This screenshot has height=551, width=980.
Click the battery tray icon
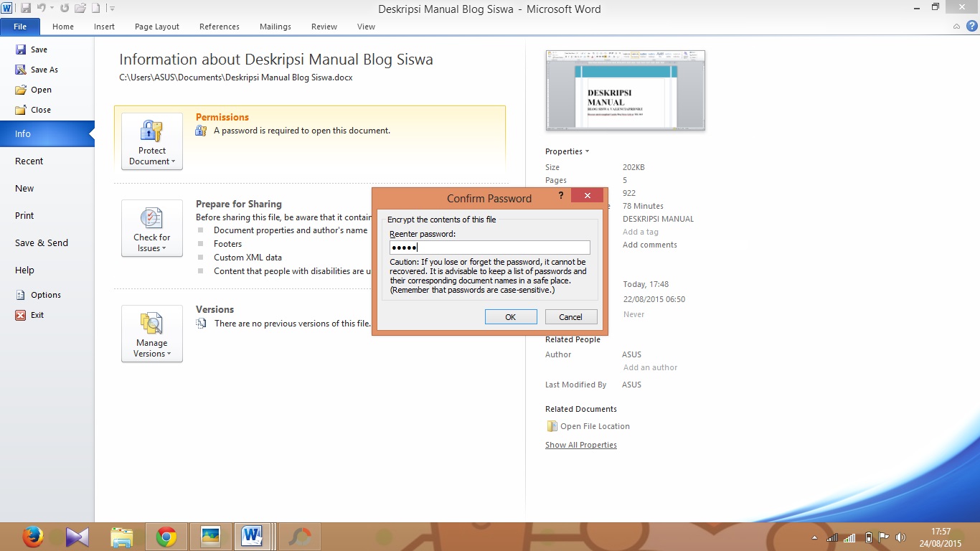coord(869,537)
